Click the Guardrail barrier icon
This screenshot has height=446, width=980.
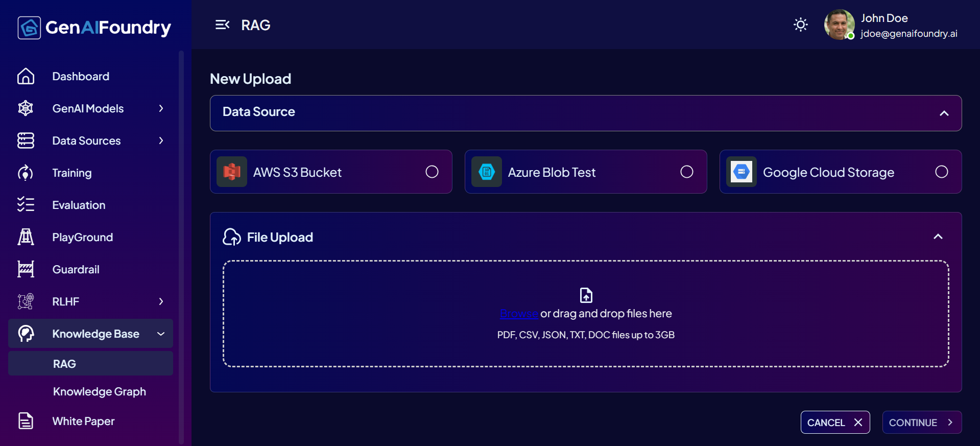pos(26,269)
